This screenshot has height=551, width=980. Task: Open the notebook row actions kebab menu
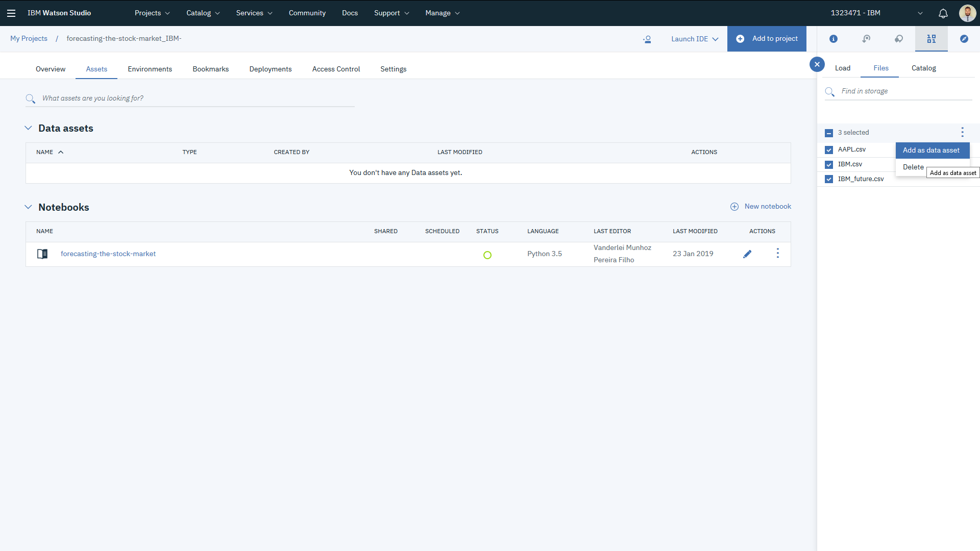pos(777,254)
